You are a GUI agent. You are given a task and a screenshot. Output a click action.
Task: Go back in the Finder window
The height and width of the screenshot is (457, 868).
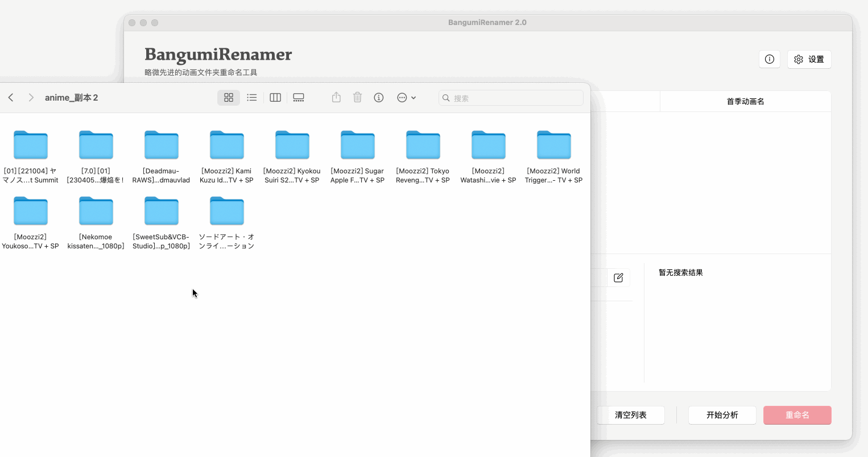[11, 98]
